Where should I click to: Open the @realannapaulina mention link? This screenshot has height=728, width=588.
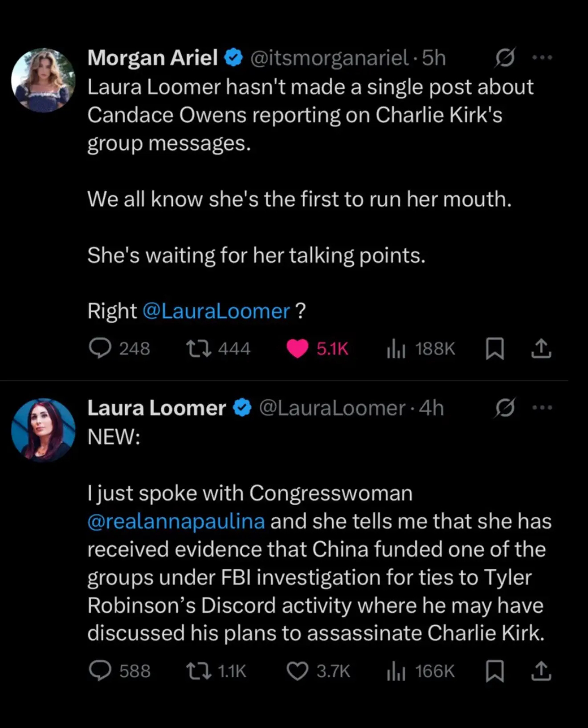176,521
